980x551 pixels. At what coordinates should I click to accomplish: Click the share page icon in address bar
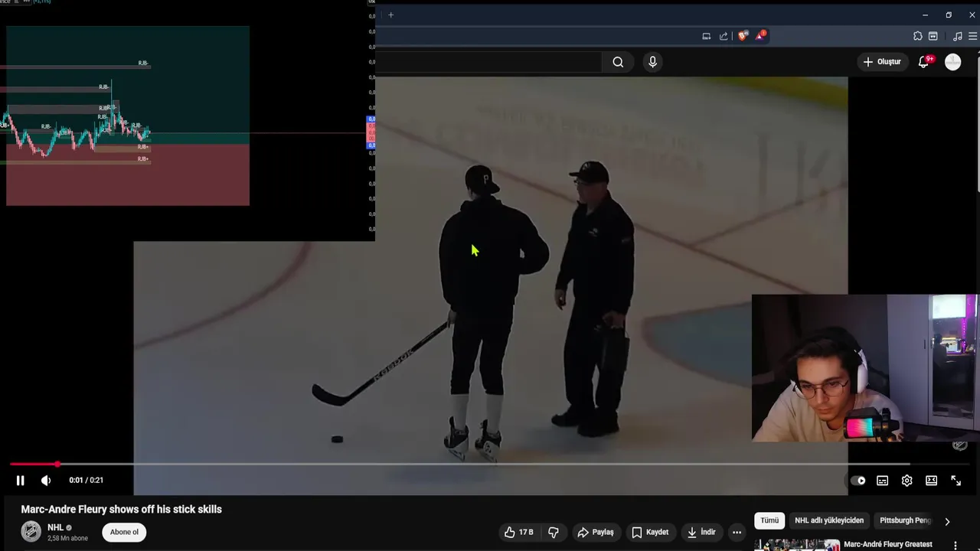(x=724, y=36)
